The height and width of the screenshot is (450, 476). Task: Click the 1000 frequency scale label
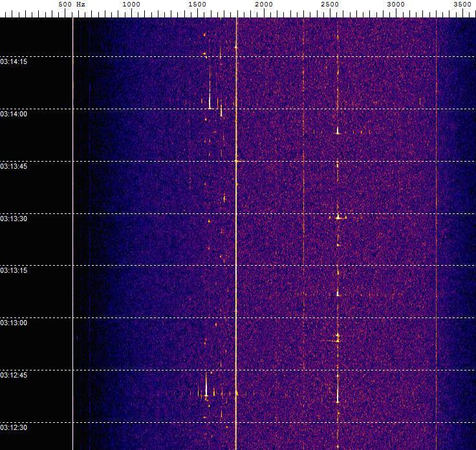[x=131, y=5]
